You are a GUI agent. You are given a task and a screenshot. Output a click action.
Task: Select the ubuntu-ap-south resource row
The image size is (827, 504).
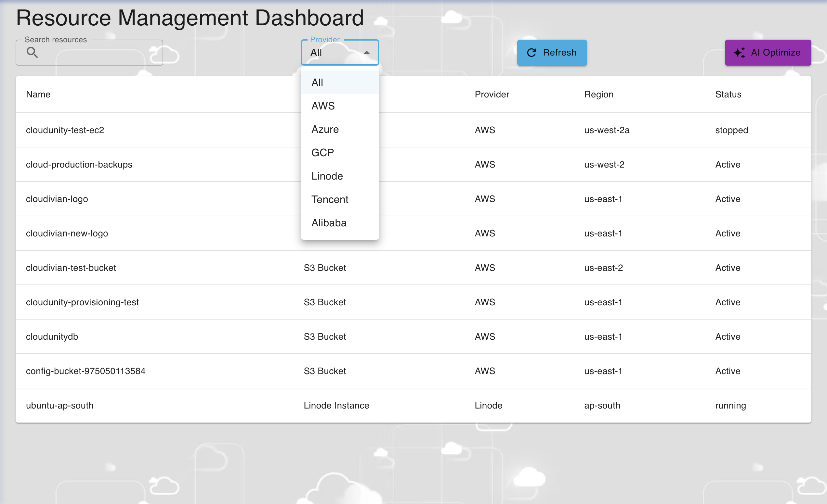60,405
